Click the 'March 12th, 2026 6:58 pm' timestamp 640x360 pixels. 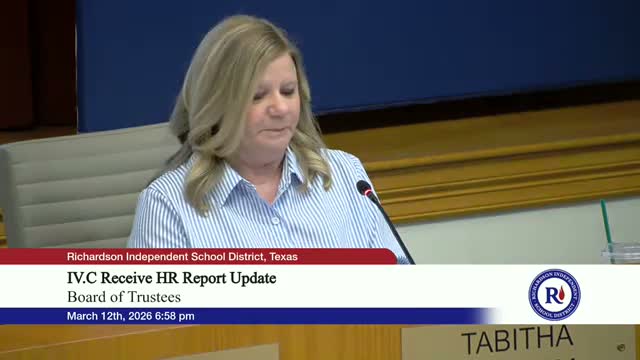(131, 316)
